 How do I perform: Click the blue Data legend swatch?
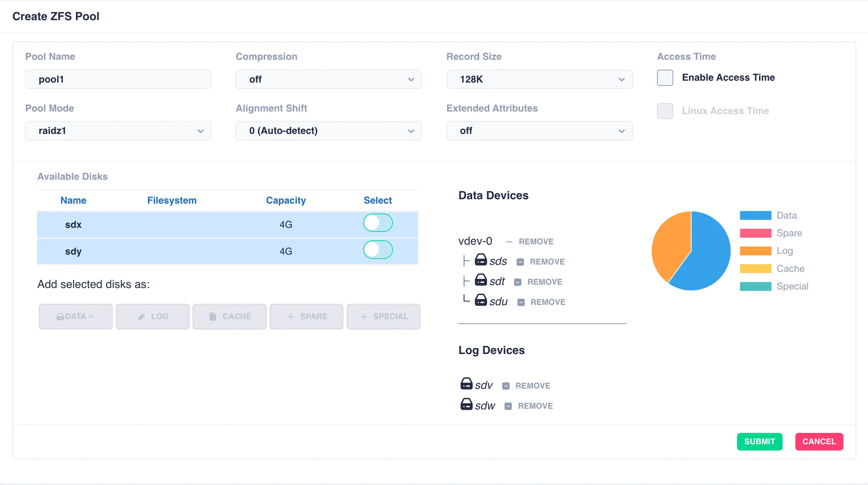point(755,215)
